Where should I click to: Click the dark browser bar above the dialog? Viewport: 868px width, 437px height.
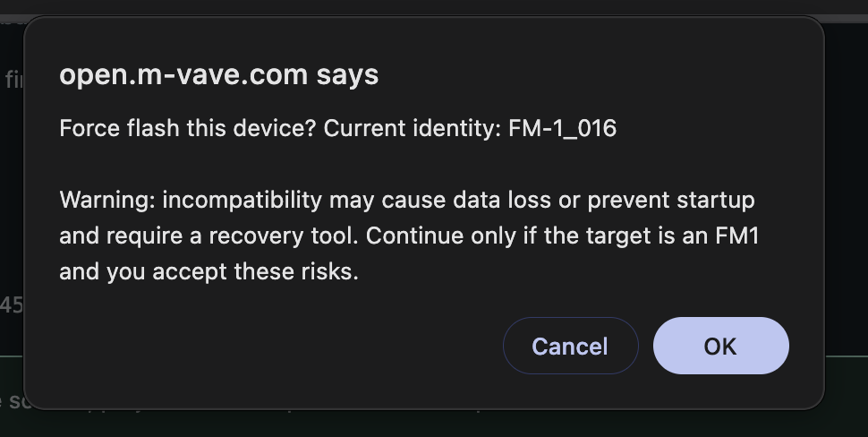click(434, 6)
